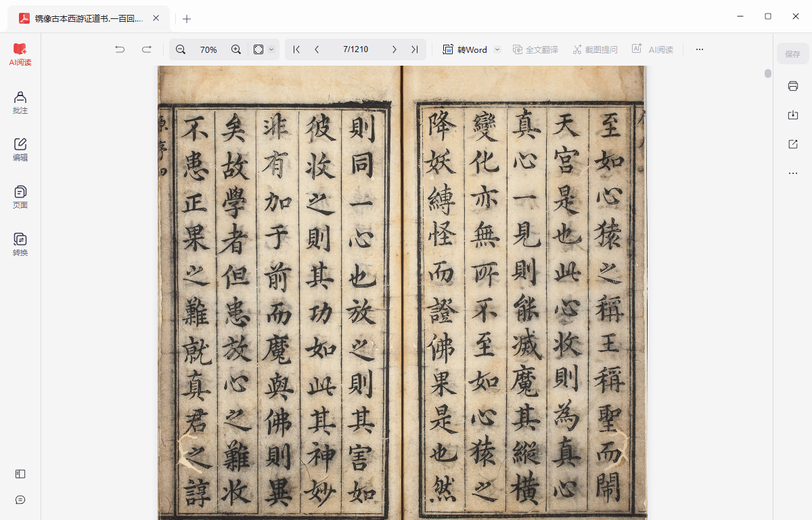The height and width of the screenshot is (520, 812).
Task: Edit the page number field 7/1210
Action: pyautogui.click(x=355, y=49)
